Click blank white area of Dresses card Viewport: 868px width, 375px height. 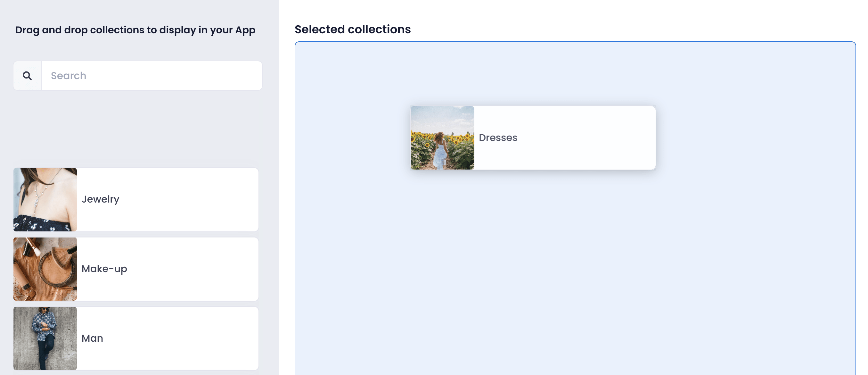tap(586, 138)
